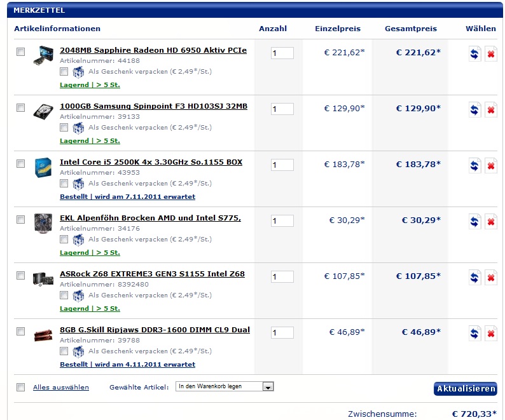The image size is (505, 420).
Task: Click gift box icon under ASRock Z68
Action: coord(78,296)
